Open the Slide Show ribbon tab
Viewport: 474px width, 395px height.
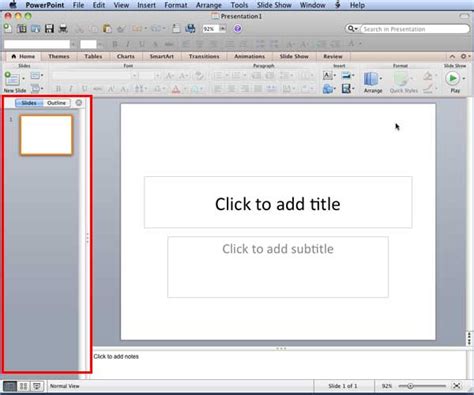294,56
